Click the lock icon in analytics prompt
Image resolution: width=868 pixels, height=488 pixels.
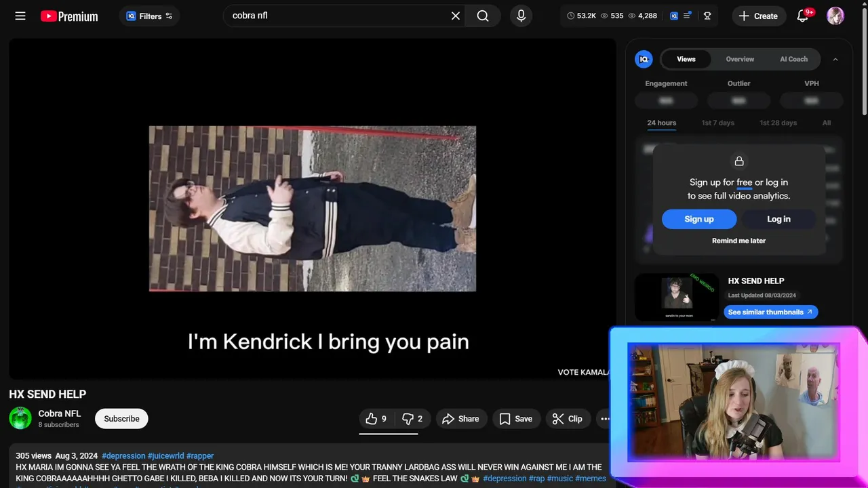click(739, 161)
